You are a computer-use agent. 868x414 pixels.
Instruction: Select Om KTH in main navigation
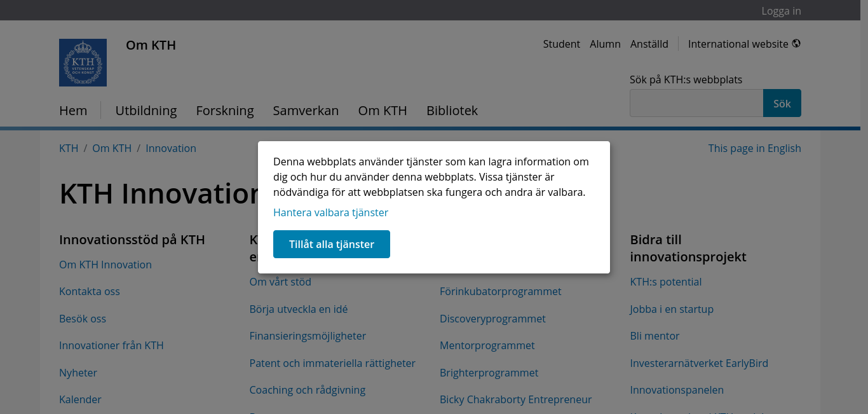(x=383, y=111)
